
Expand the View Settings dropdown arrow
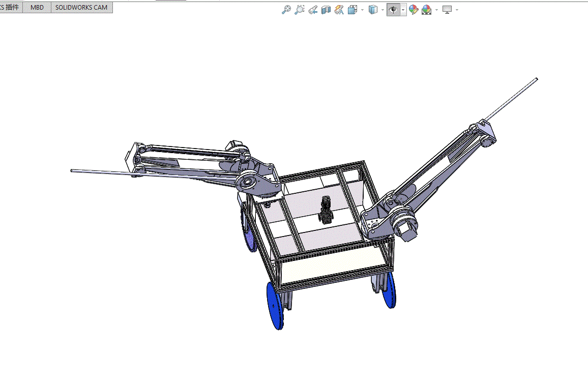point(457,10)
